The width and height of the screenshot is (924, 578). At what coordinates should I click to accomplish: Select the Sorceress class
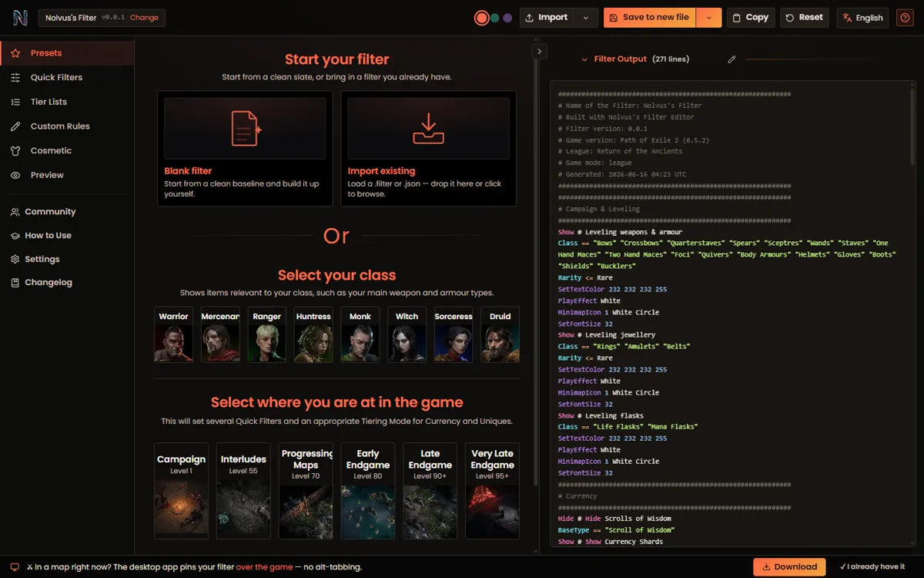454,334
